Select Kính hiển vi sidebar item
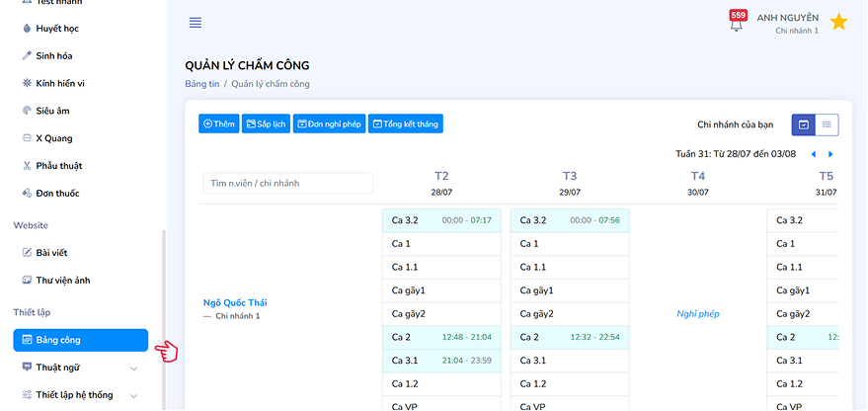This screenshot has width=868, height=411. pos(60,83)
